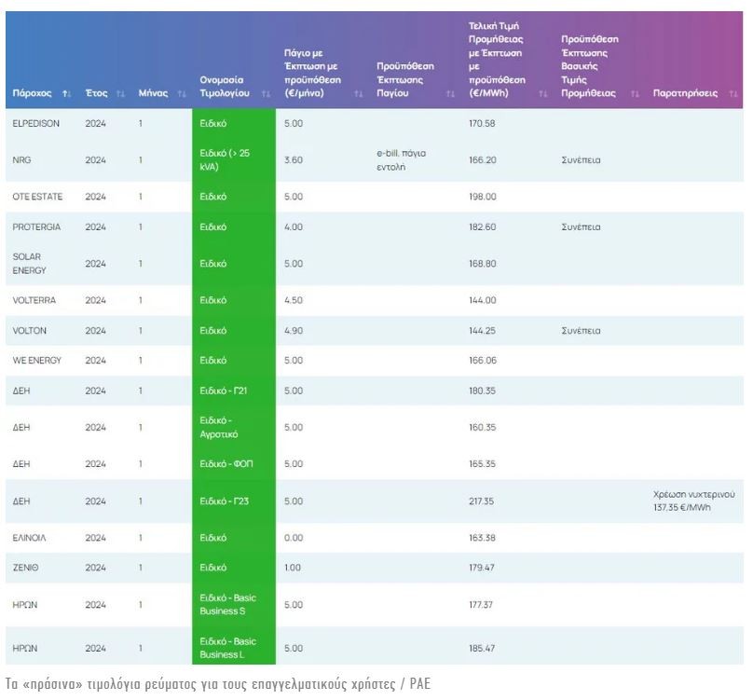Click Συνέπεια in the NRG row
753x700 pixels.
582,160
